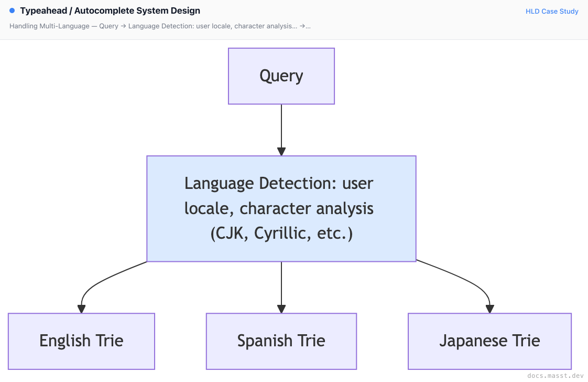Image resolution: width=588 pixels, height=382 pixels.
Task: Click the Handling Multi-Language breadcrumb subtitle
Action: pos(160,26)
